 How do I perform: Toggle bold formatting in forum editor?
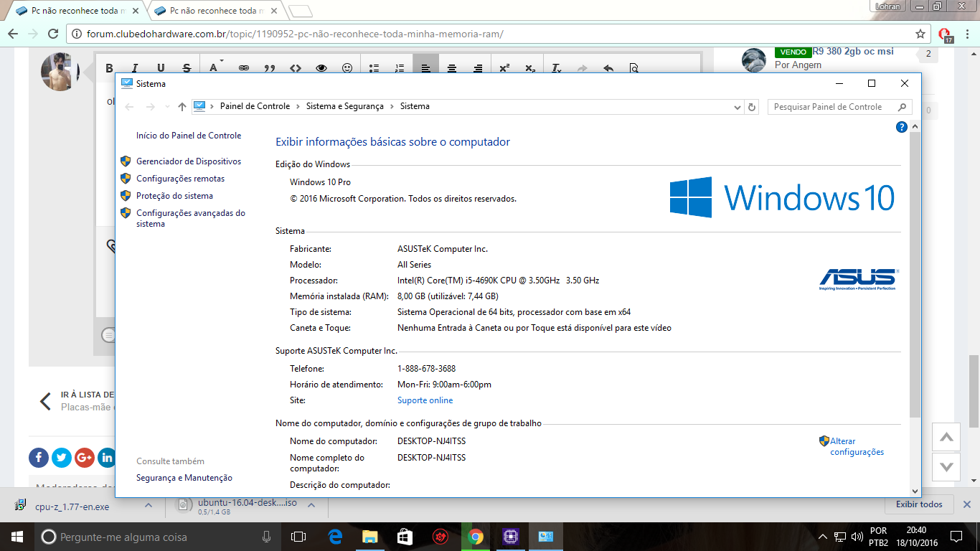pos(110,68)
